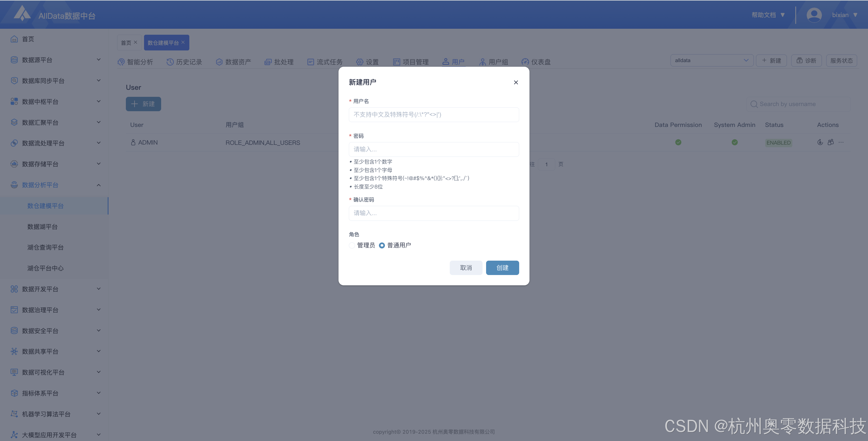Click the 用户名 input field

tap(434, 115)
